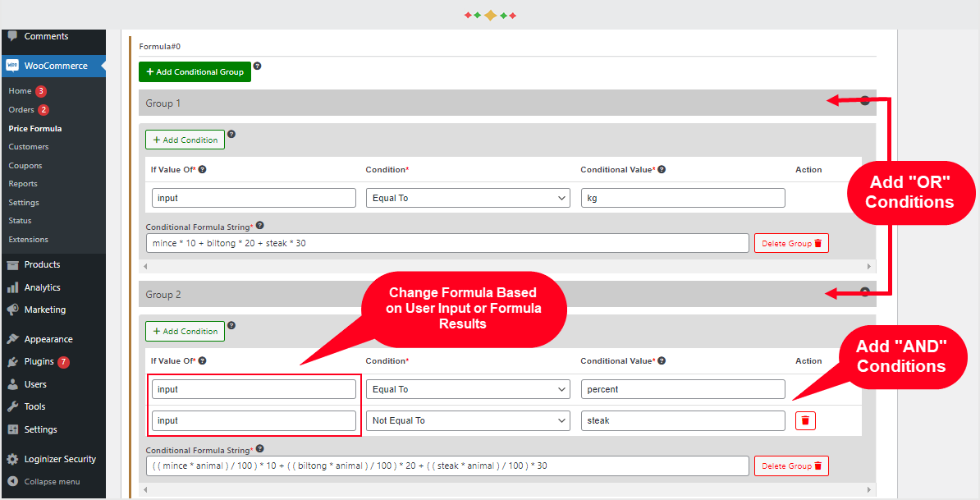Click Add Condition button in Group 2
This screenshot has height=500, width=980.
point(185,331)
